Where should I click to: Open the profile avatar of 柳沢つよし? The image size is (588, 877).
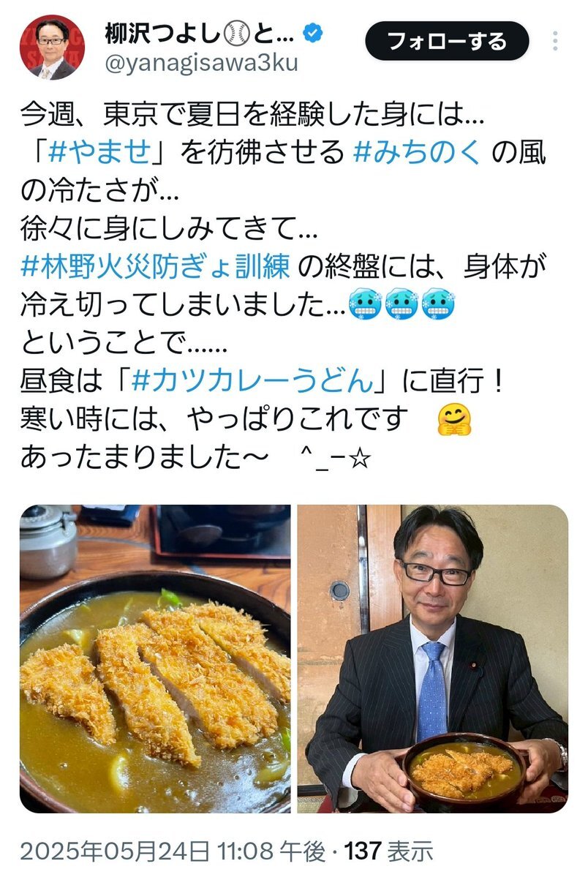(52, 48)
